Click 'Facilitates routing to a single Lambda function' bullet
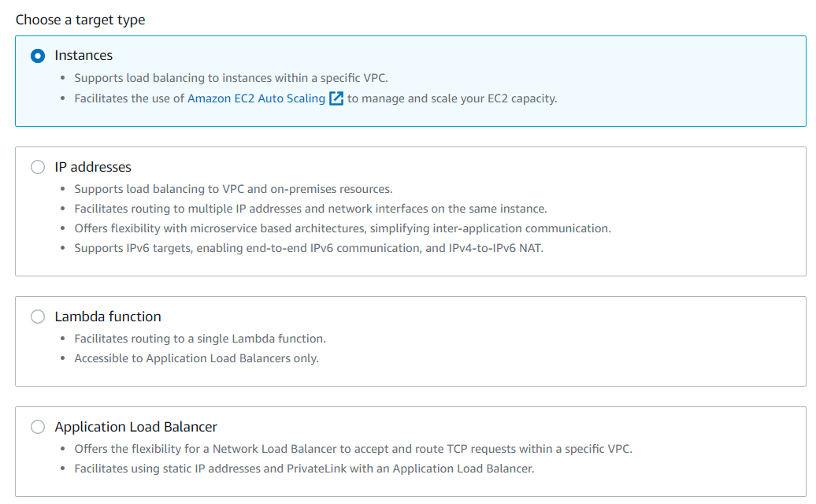 [200, 339]
